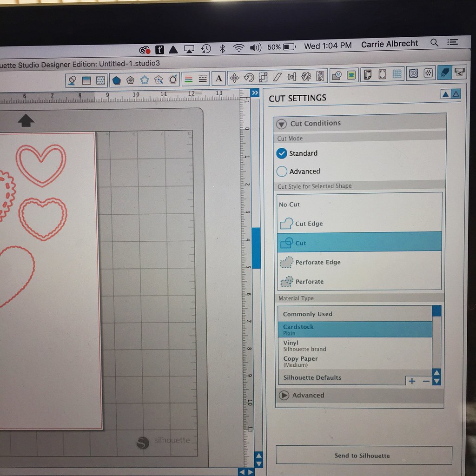Add a material type with plus button
Screen dimensions: 476x476
click(x=412, y=381)
